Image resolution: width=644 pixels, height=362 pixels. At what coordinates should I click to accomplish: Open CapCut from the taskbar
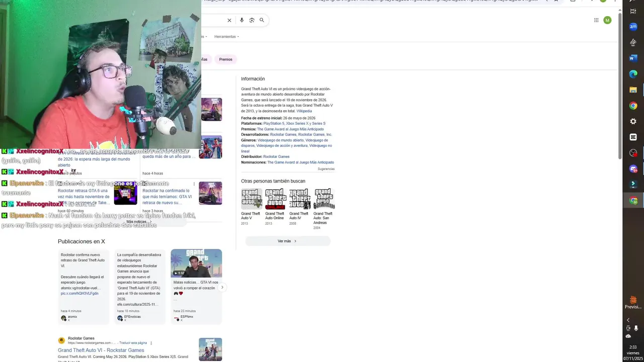coord(633,137)
